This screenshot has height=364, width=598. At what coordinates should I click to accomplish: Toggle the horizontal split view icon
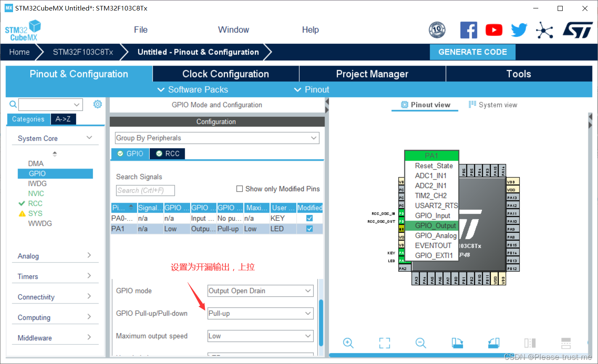(566, 343)
